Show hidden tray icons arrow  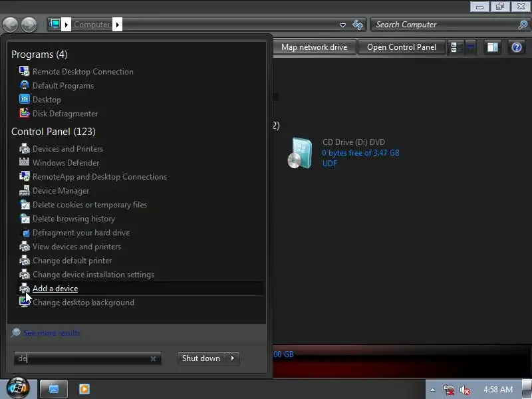click(432, 390)
